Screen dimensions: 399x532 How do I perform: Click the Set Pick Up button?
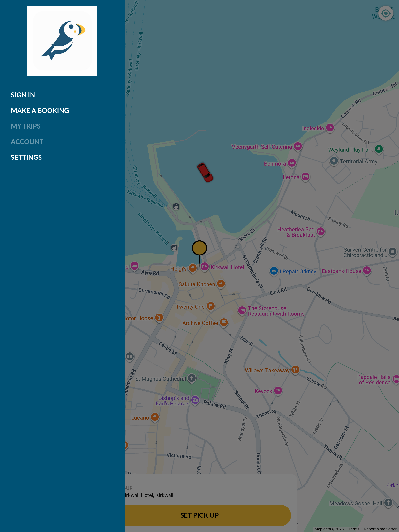tap(199, 515)
